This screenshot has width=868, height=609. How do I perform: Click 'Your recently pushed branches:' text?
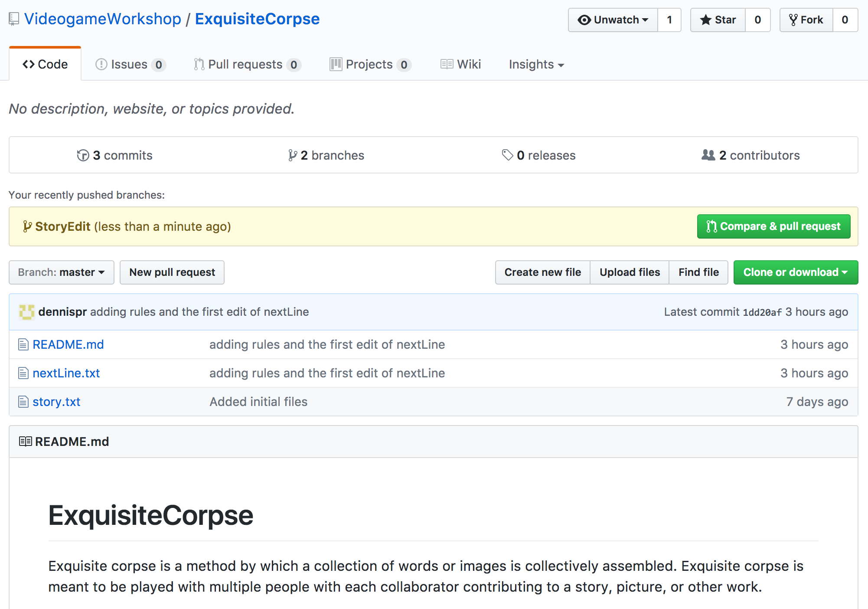pyautogui.click(x=87, y=195)
